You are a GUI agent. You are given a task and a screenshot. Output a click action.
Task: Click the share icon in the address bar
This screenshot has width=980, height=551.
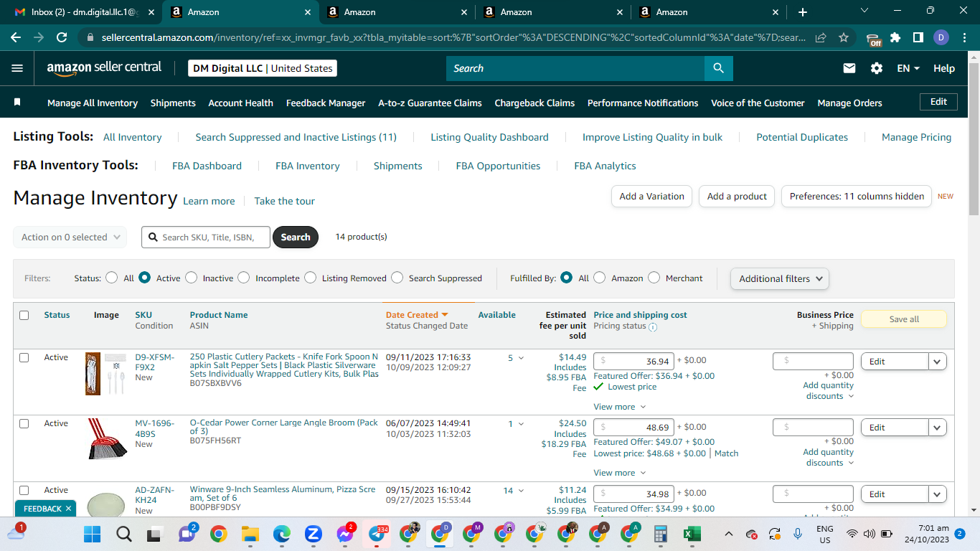pyautogui.click(x=821, y=37)
